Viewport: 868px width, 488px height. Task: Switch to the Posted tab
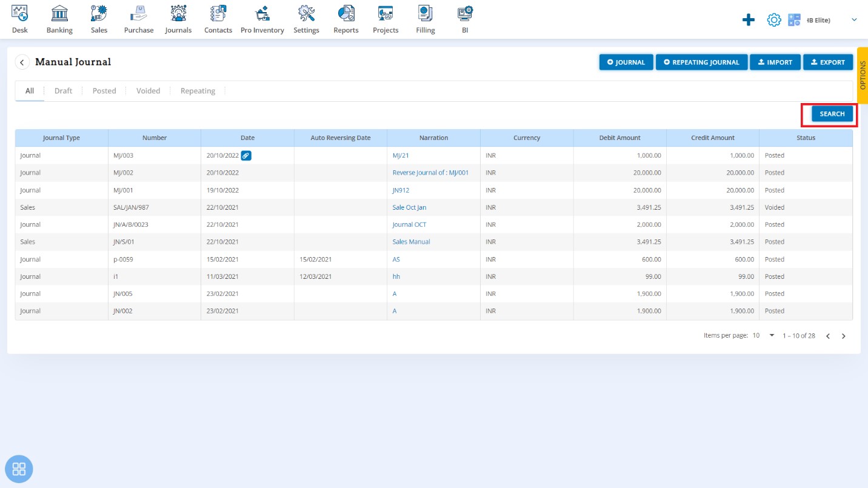click(104, 91)
